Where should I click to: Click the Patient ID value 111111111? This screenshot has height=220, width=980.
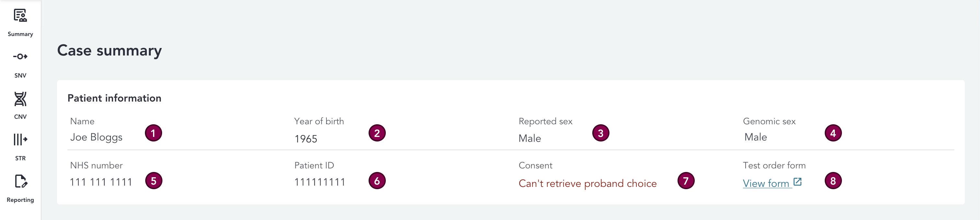[x=320, y=182]
